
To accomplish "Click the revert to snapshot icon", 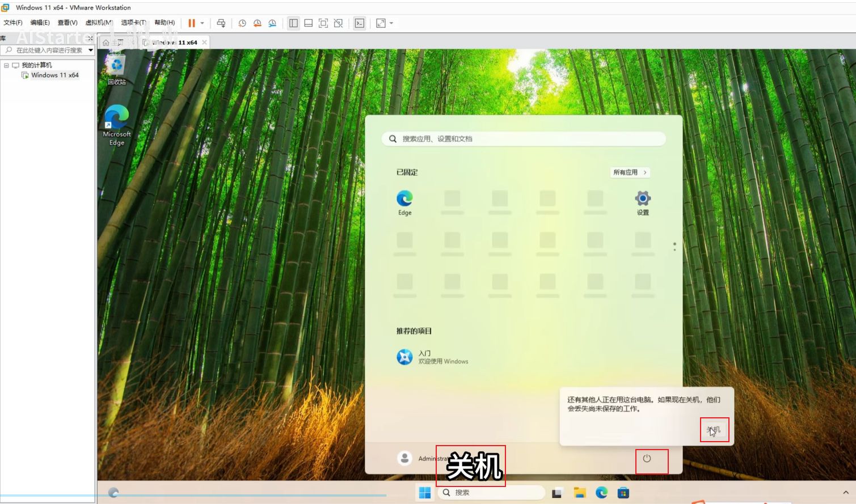I will pos(257,23).
